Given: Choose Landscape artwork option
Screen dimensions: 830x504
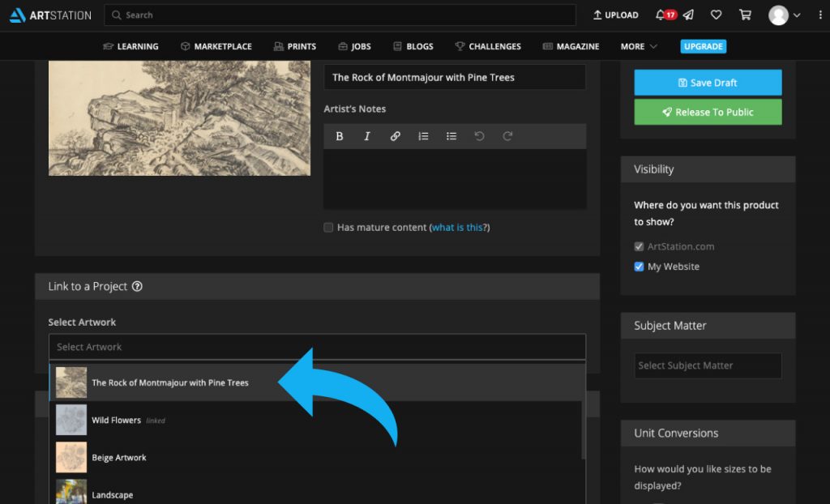Looking at the screenshot, I should click(x=315, y=492).
